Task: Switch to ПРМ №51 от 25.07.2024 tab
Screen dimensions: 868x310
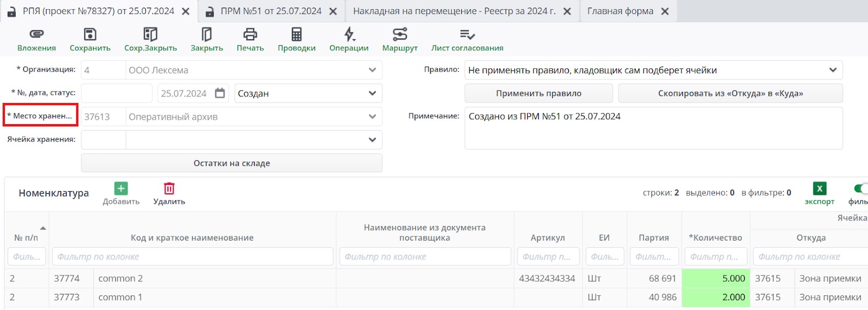Action: 271,11
